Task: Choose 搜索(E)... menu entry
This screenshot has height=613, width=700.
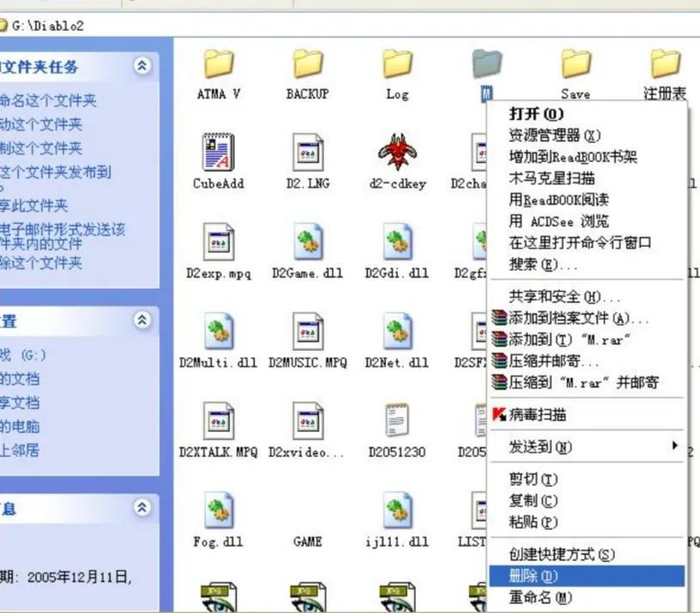Action: click(587, 264)
